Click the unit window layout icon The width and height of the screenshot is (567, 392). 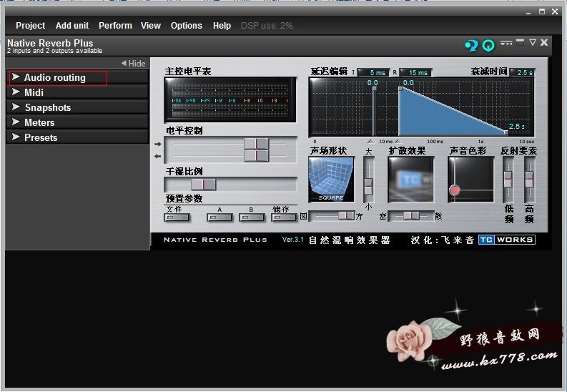click(520, 42)
